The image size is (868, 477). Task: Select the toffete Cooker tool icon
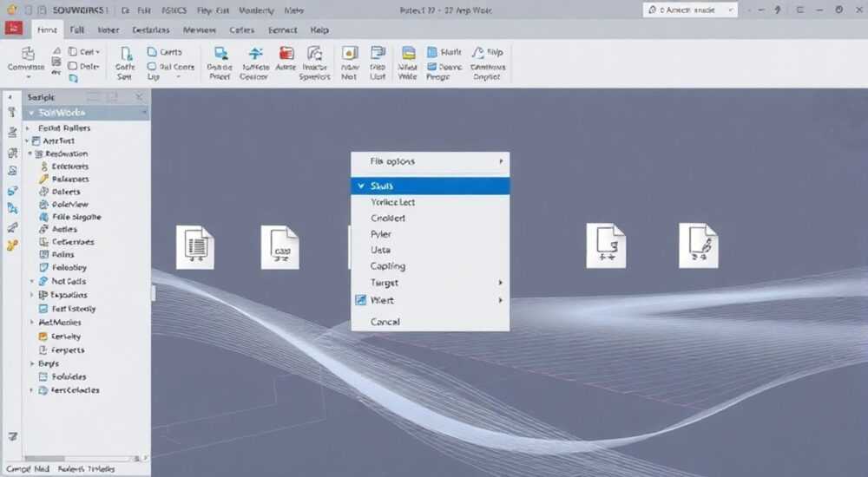pyautogui.click(x=255, y=53)
